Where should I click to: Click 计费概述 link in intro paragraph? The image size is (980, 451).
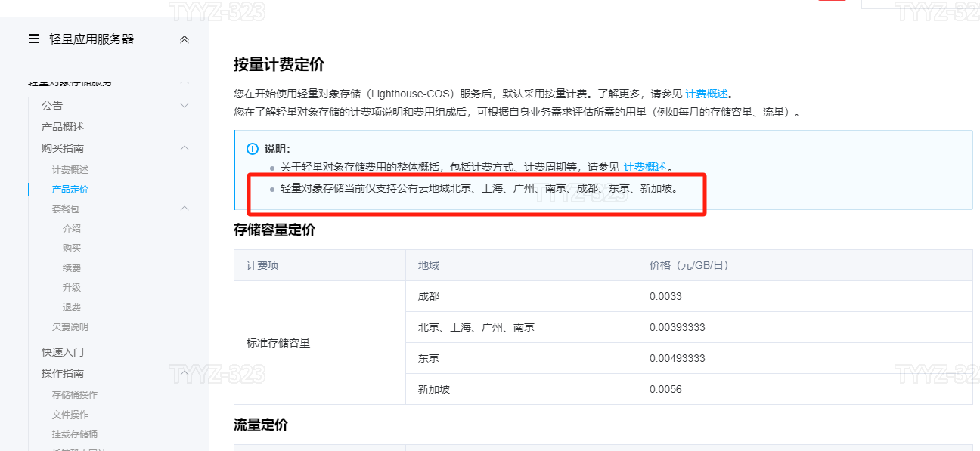tap(706, 94)
